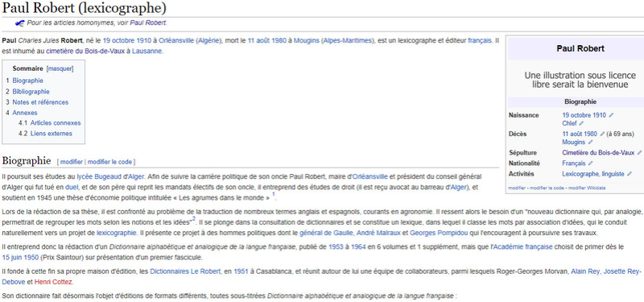This screenshot has height=302, width=644.
Task: Open Français link in infobox Nationalité row
Action: coord(574,163)
